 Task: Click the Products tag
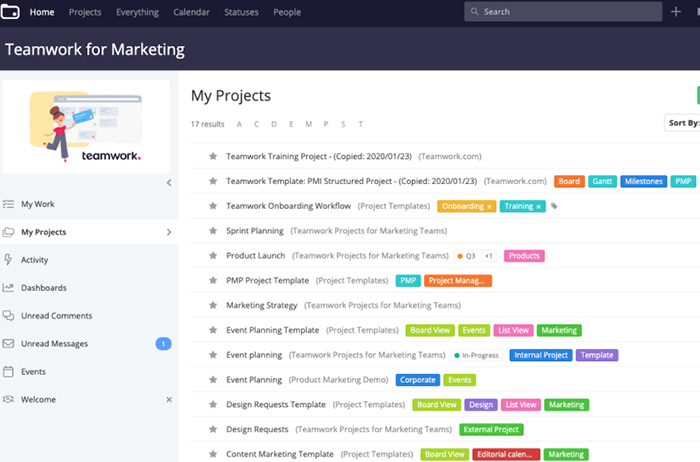point(524,256)
